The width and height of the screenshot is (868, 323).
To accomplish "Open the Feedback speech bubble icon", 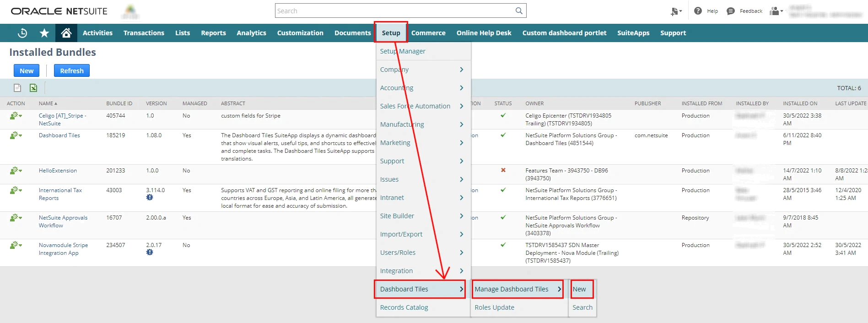I will [x=731, y=11].
